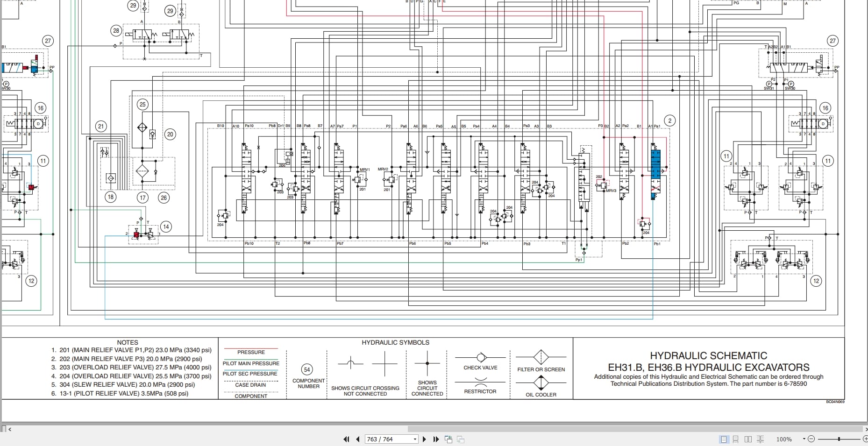This screenshot has width=868, height=446.
Task: Go to the previous page
Action: pos(358,439)
